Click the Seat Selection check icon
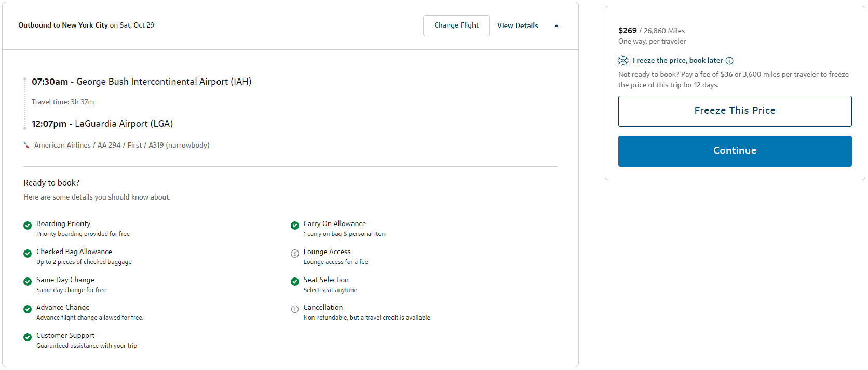 coord(295,282)
